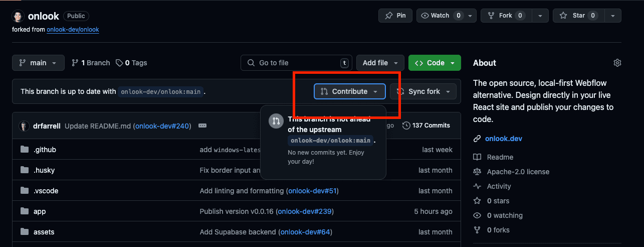Open the green Code dropdown
This screenshot has height=247, width=644.
(x=435, y=63)
